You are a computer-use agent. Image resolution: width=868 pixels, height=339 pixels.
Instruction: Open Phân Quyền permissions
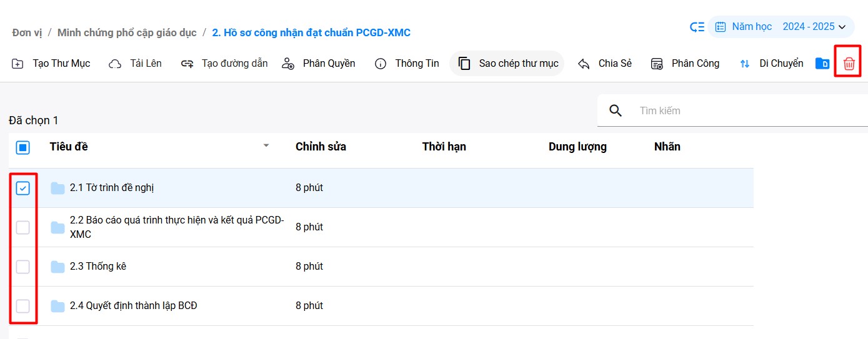pos(318,64)
